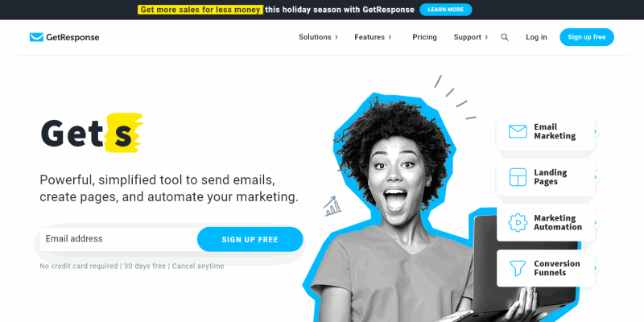The height and width of the screenshot is (322, 644).
Task: Expand the Solutions menu
Action: click(318, 37)
